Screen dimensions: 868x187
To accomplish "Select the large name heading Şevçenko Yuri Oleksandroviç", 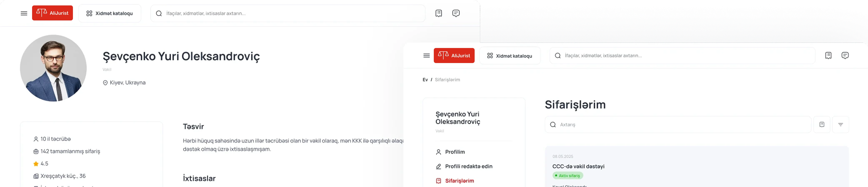I will 181,56.
